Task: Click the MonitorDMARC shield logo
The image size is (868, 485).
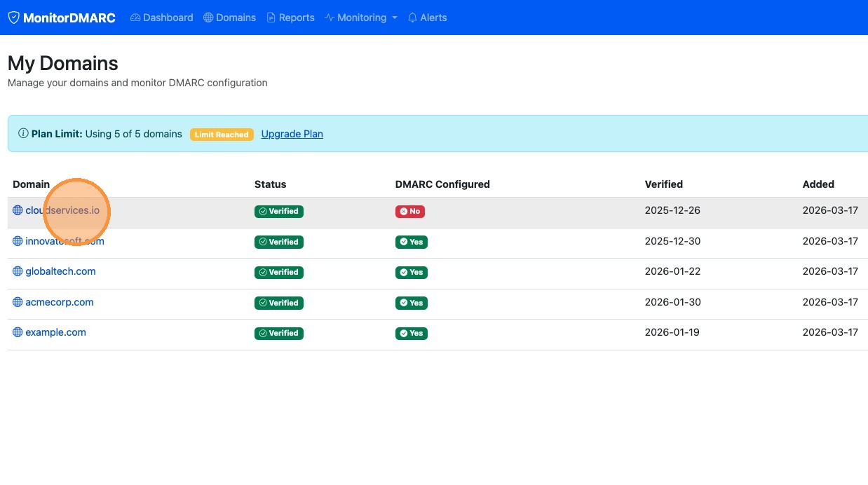Action: [14, 18]
